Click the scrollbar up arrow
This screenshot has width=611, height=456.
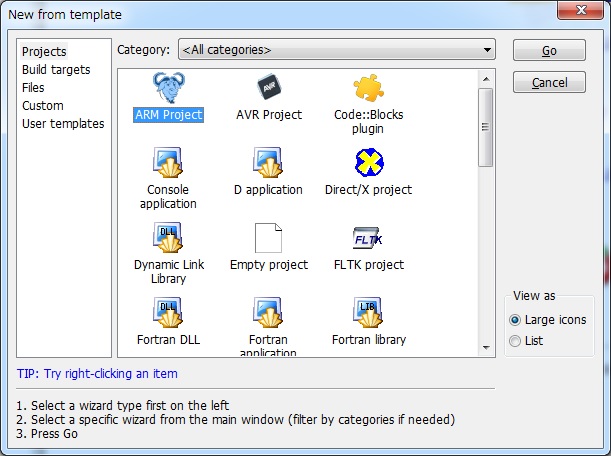[486, 80]
